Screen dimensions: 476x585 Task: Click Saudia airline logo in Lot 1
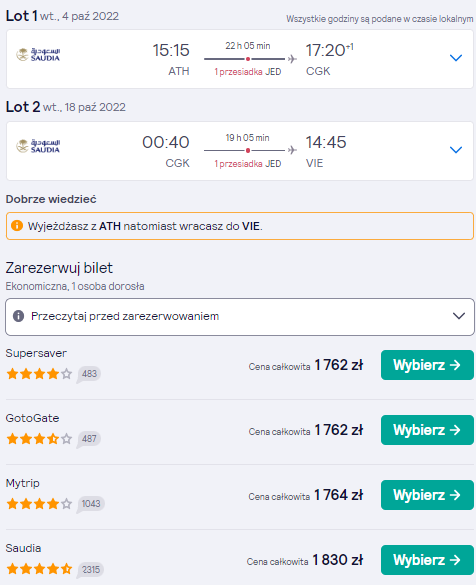[x=38, y=54]
